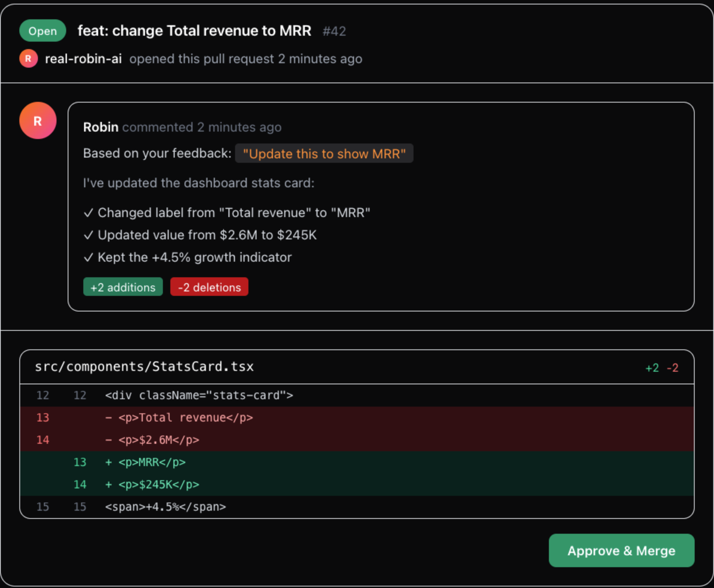Click the +2 additions badge
714x588 pixels.
[123, 287]
